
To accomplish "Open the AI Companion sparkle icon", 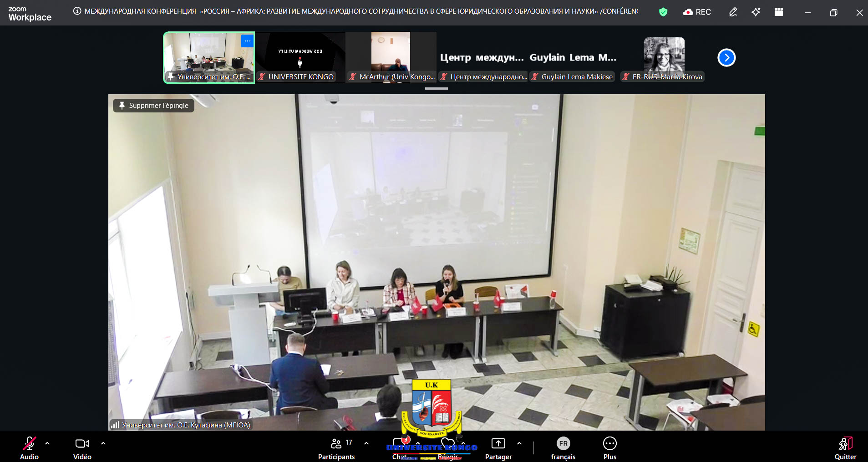I will pos(756,12).
